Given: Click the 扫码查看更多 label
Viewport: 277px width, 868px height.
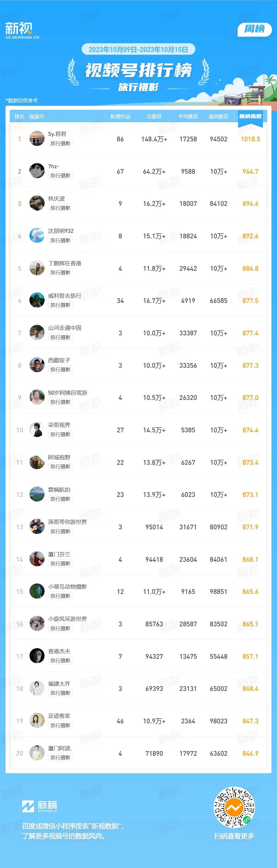Looking at the screenshot, I should pyautogui.click(x=234, y=836).
